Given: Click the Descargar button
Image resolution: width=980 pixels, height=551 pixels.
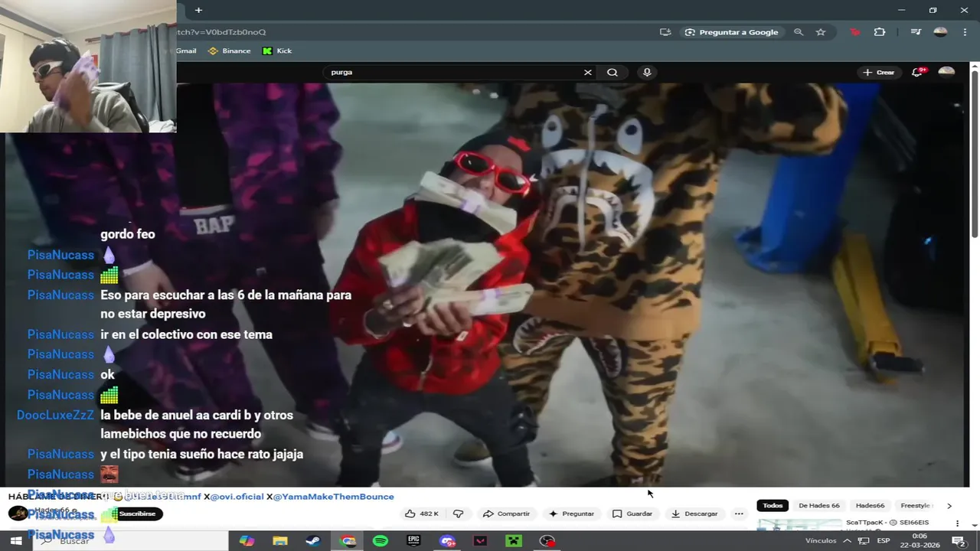Looking at the screenshot, I should click(x=694, y=514).
